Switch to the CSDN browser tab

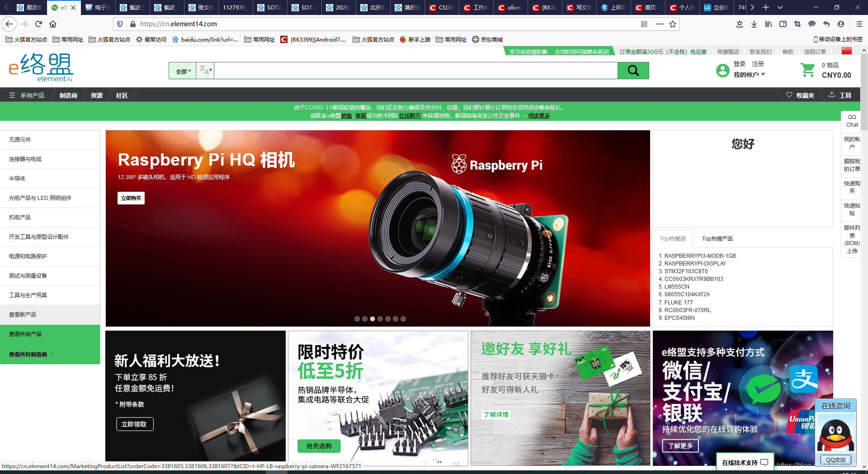tap(441, 8)
